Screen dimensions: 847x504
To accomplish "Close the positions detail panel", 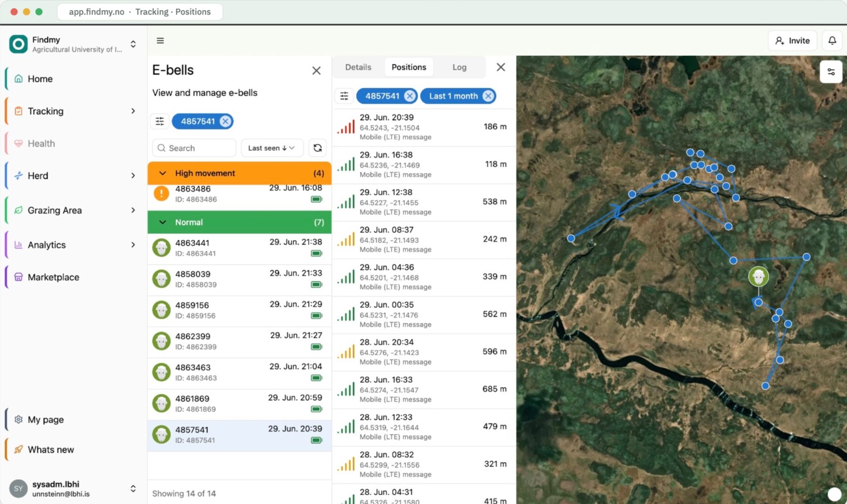I will (501, 67).
